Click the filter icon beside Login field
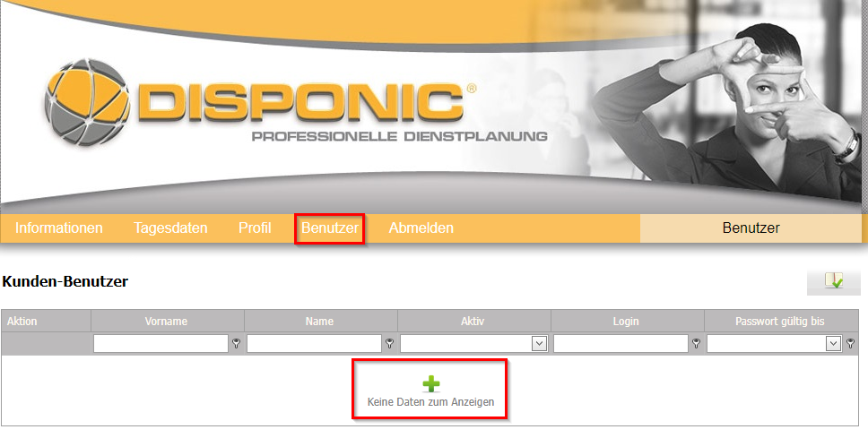The height and width of the screenshot is (438, 868). click(x=697, y=343)
